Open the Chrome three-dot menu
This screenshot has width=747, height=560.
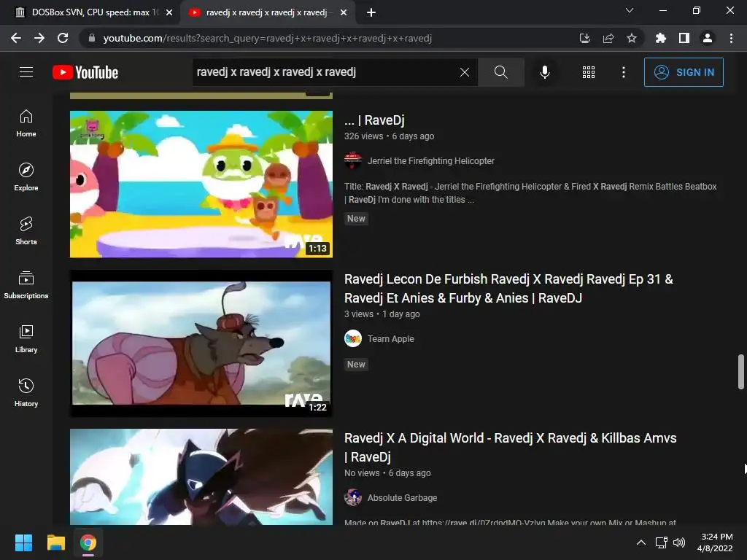pyautogui.click(x=731, y=38)
